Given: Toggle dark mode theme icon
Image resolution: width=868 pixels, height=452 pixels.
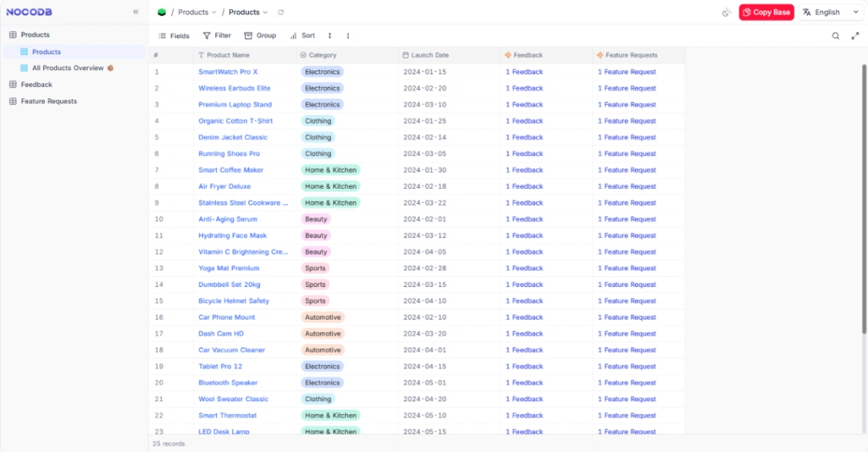Looking at the screenshot, I should click(x=726, y=12).
